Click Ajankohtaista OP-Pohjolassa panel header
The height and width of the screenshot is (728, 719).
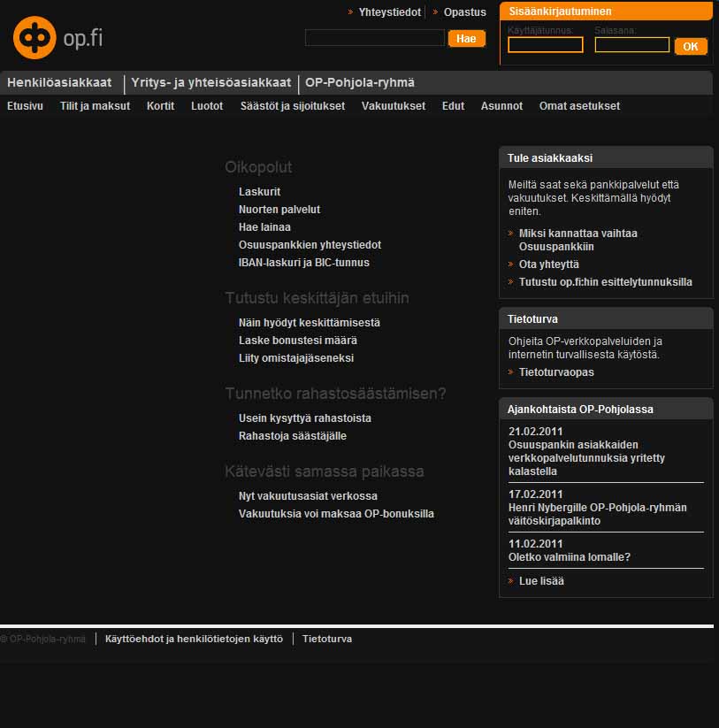point(606,409)
